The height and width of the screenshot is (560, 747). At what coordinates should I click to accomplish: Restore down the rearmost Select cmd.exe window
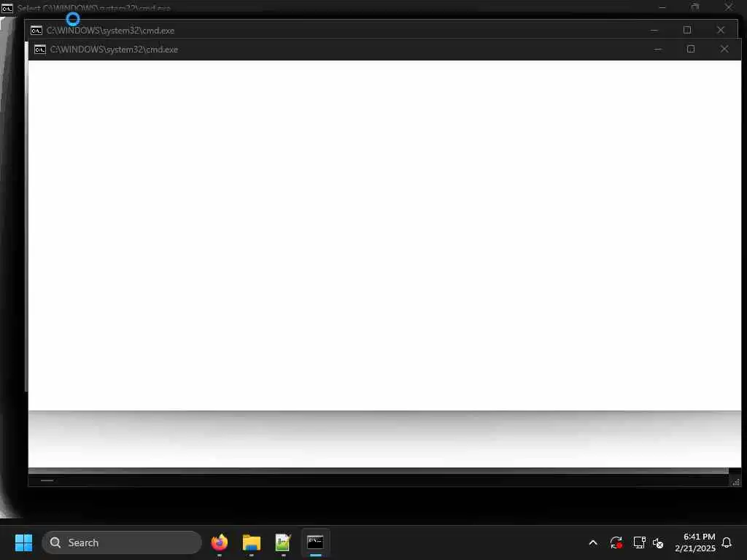click(695, 7)
